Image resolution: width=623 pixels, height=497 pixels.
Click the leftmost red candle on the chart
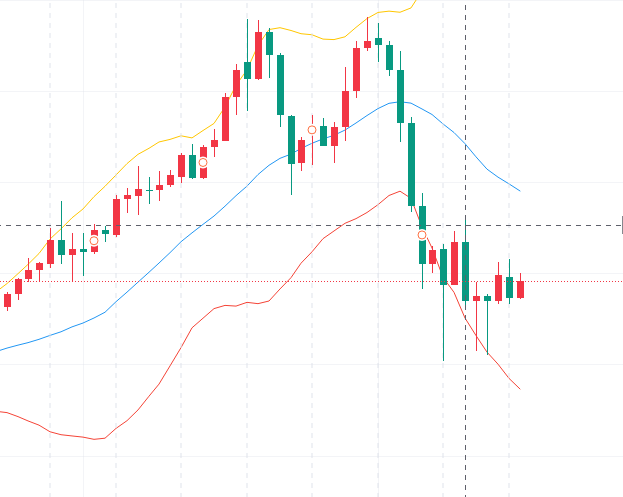click(x=7, y=299)
